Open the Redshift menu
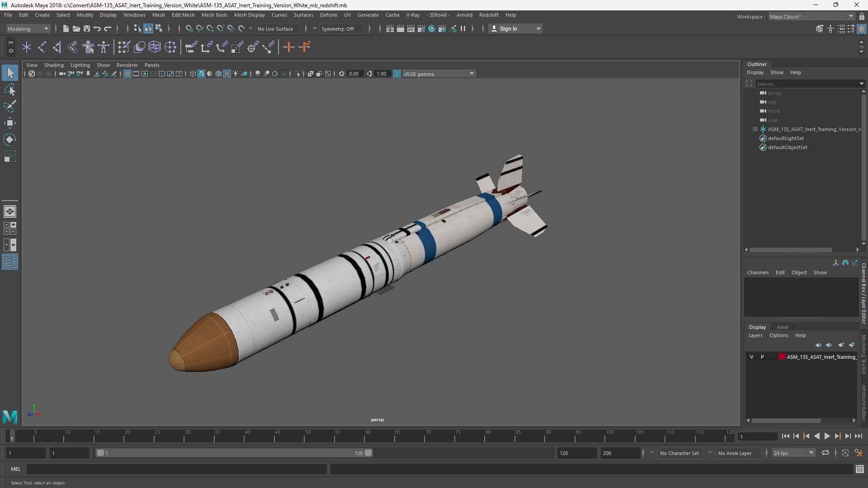The width and height of the screenshot is (868, 488). [489, 15]
